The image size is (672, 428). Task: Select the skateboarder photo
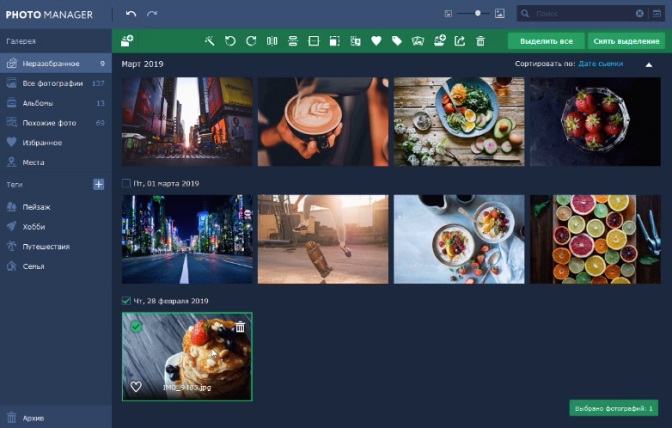pos(323,239)
